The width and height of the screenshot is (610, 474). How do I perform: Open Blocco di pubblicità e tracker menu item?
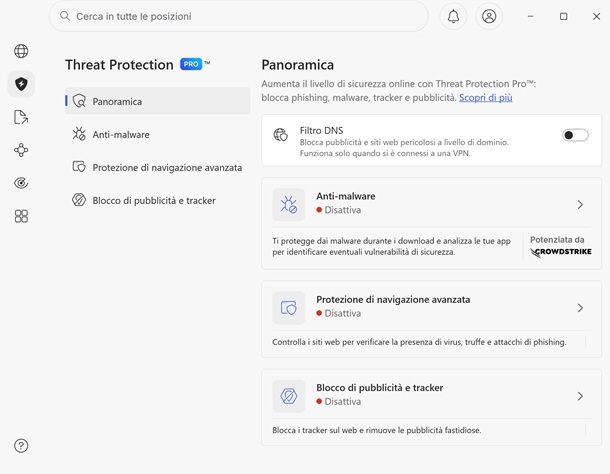coord(153,200)
